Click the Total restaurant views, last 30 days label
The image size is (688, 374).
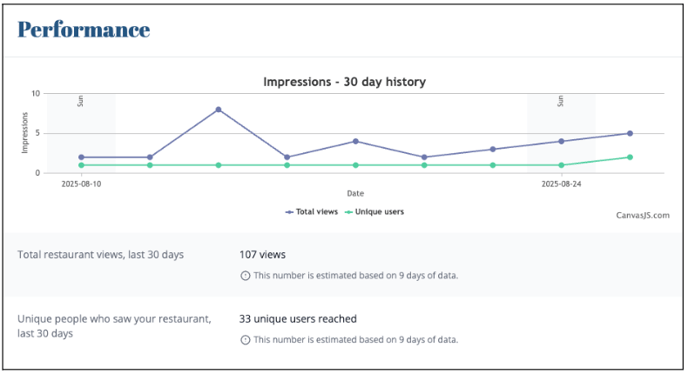[100, 255]
